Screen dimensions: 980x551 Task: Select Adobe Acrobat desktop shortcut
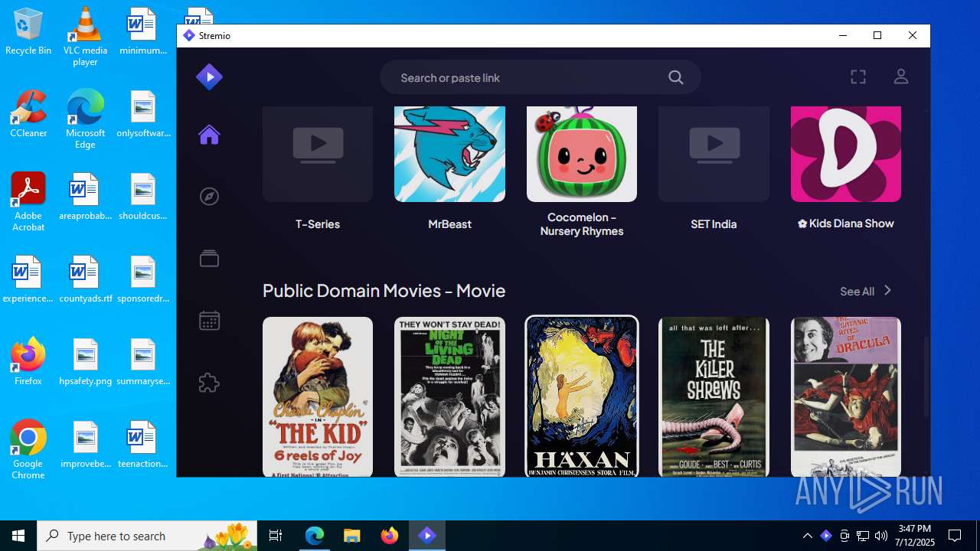[x=28, y=201]
